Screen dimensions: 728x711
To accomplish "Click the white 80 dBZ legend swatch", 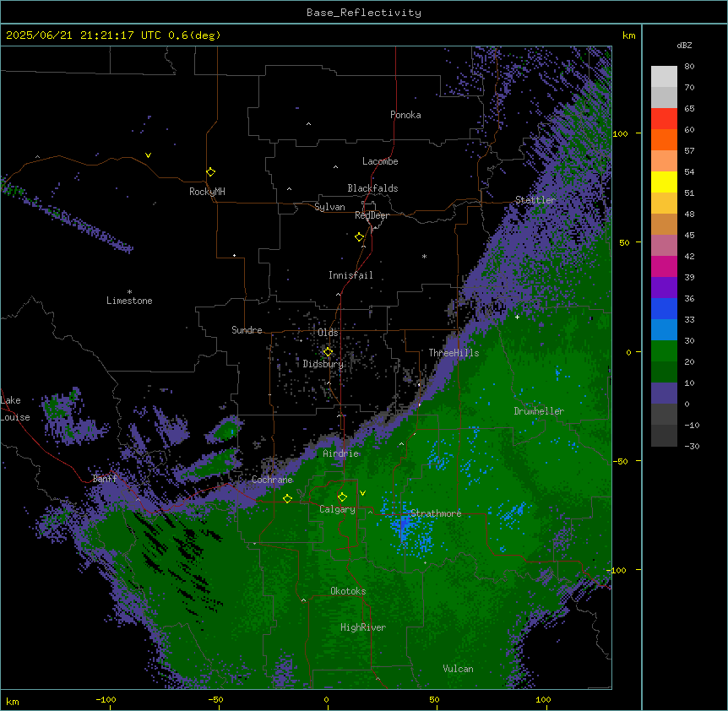I will [x=664, y=77].
